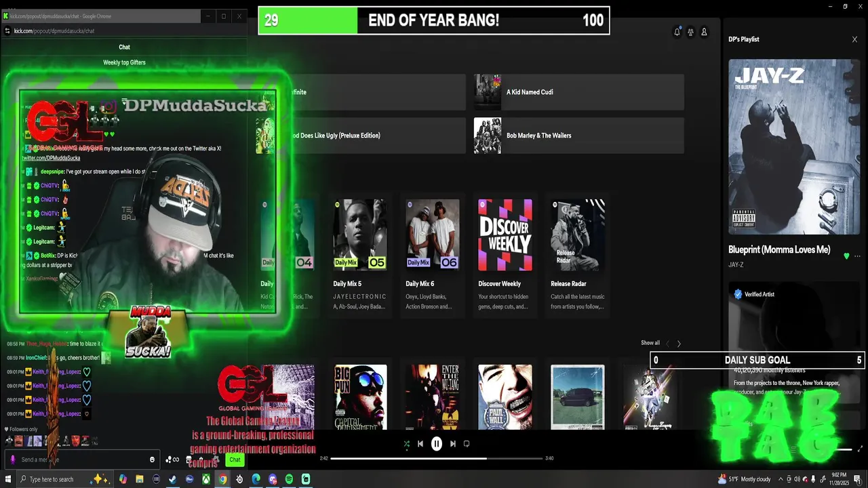The width and height of the screenshot is (868, 488).
Task: Open Weekly top Gifters in Kick chat
Action: coord(124,62)
